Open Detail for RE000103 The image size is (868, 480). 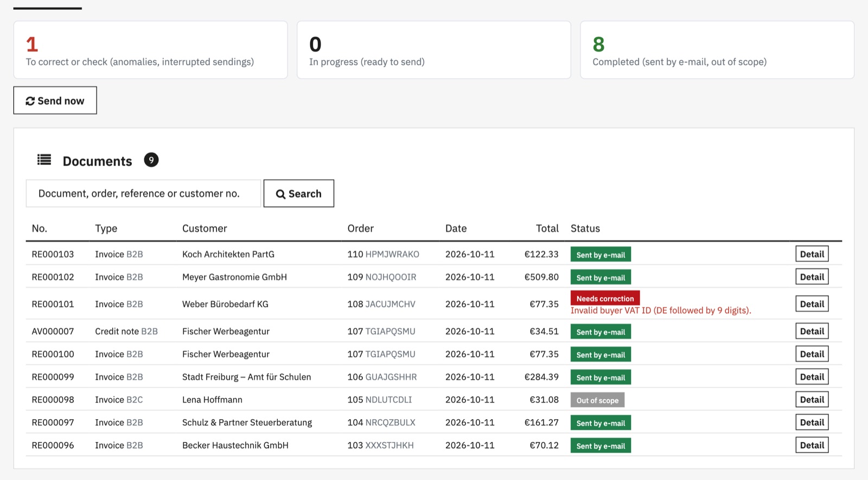click(x=812, y=254)
